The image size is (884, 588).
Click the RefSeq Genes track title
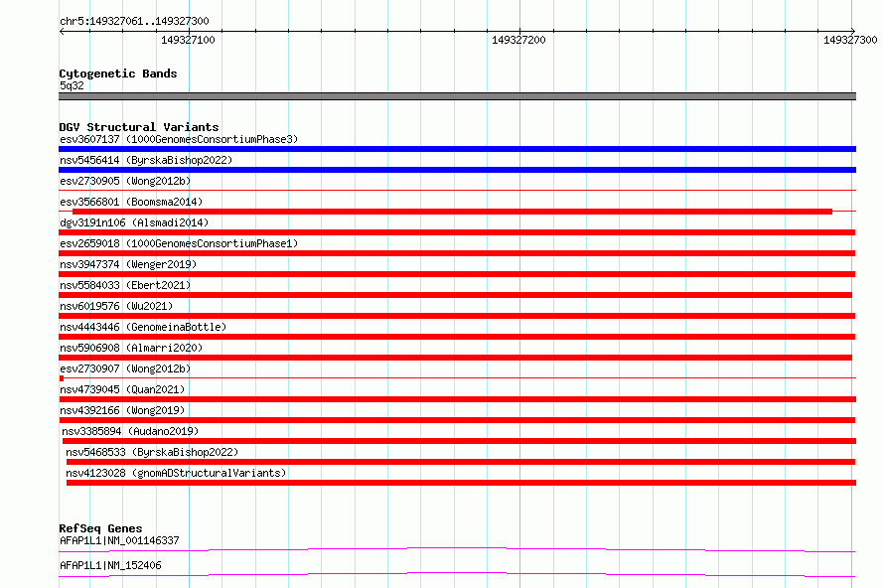click(x=100, y=528)
